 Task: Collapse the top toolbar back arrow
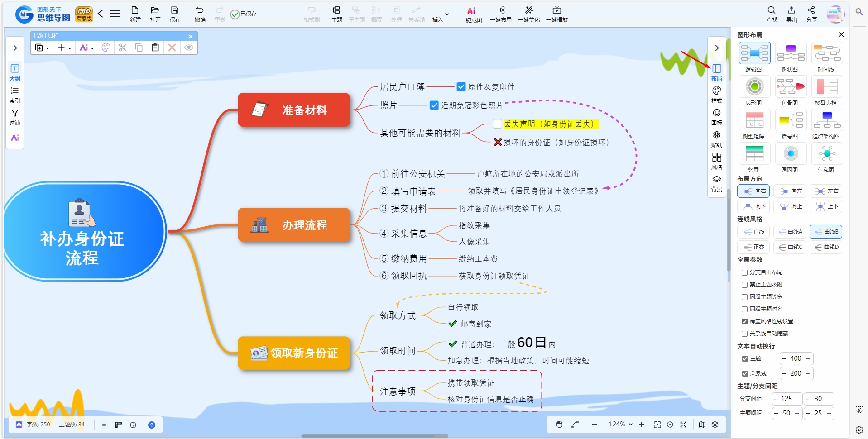click(x=101, y=14)
